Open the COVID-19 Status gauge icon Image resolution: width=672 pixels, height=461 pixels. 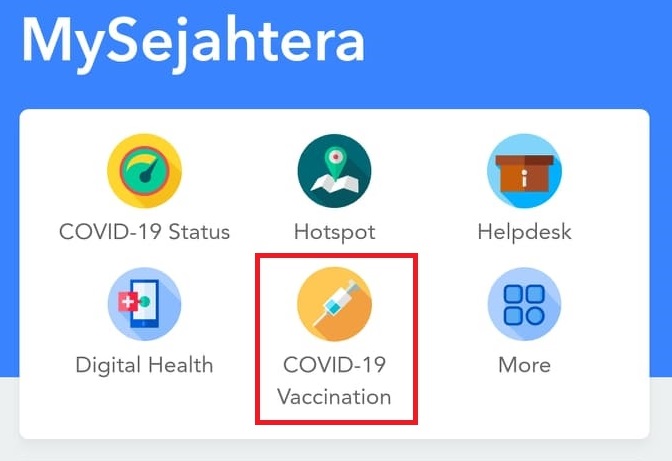pos(144,171)
